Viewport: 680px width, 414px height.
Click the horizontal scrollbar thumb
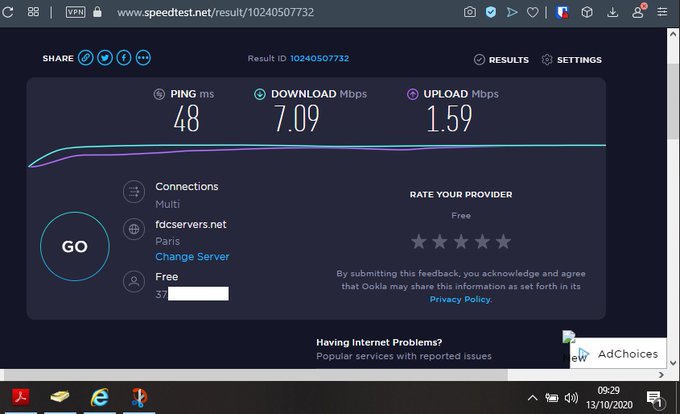[256, 375]
